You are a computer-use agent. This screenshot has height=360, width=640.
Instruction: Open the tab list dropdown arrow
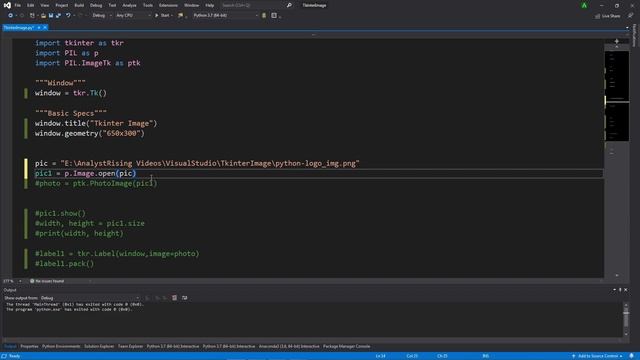(x=627, y=28)
